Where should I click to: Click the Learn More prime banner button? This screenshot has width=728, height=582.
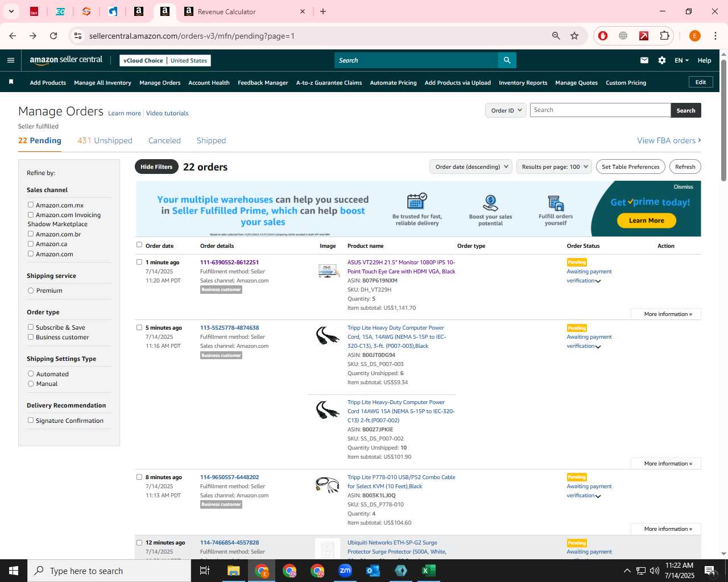[646, 221]
